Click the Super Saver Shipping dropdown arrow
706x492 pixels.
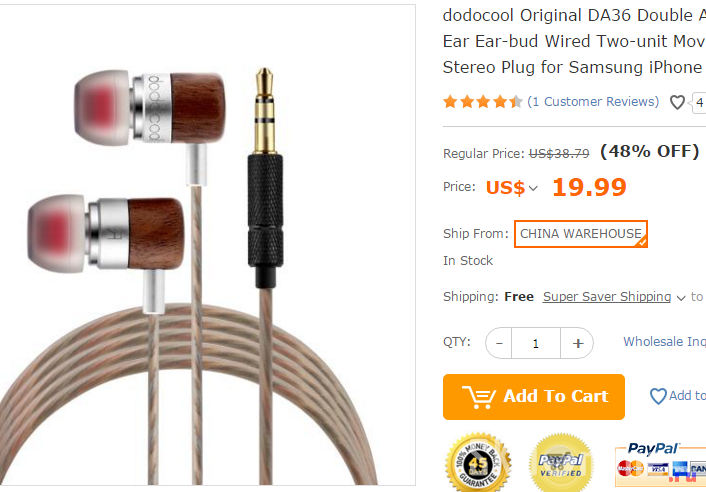click(681, 298)
